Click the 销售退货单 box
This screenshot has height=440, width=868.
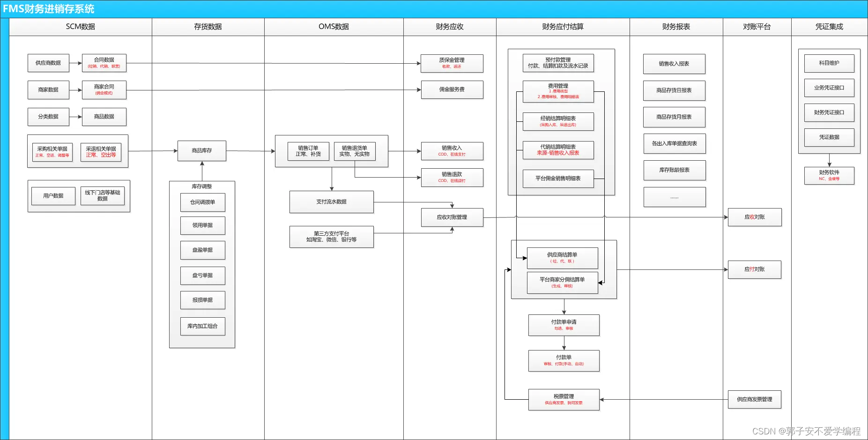[x=355, y=151]
